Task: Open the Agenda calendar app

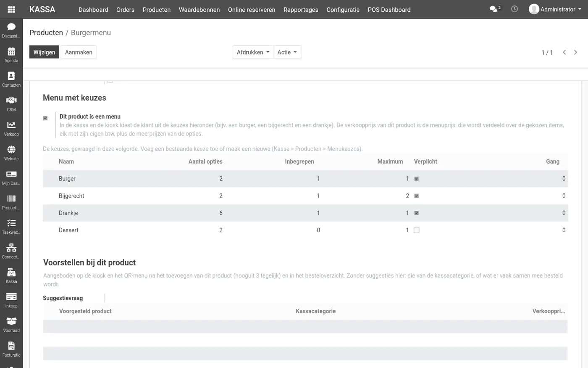Action: [11, 55]
